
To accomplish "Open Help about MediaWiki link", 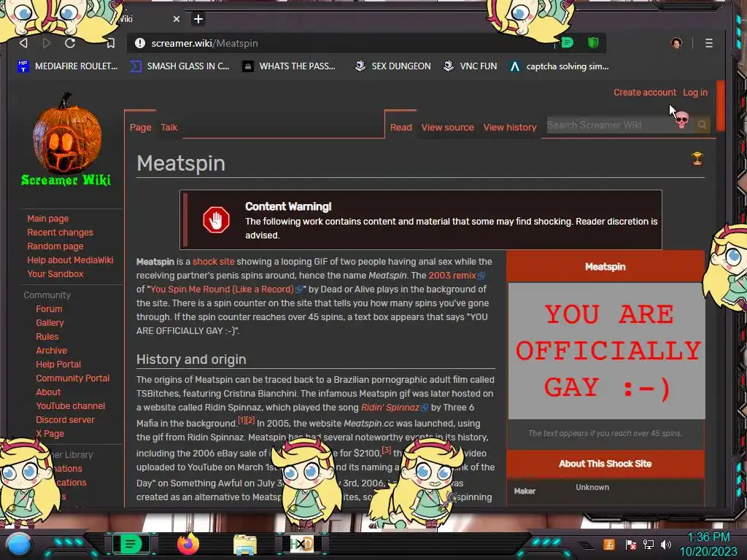I will click(70, 260).
